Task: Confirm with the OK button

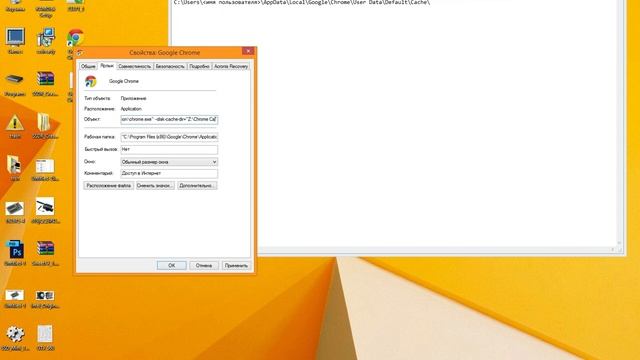Action: click(x=171, y=265)
